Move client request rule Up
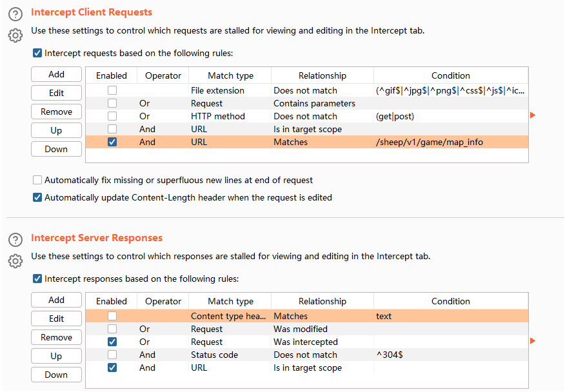The width and height of the screenshot is (565, 392). (x=57, y=130)
